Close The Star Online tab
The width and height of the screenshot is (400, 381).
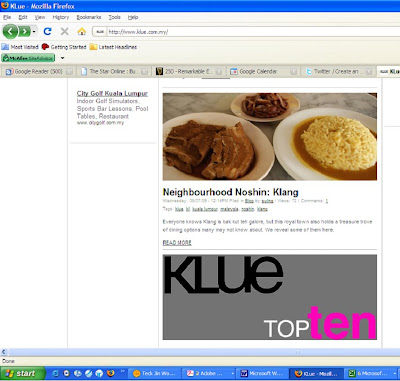tap(144, 72)
